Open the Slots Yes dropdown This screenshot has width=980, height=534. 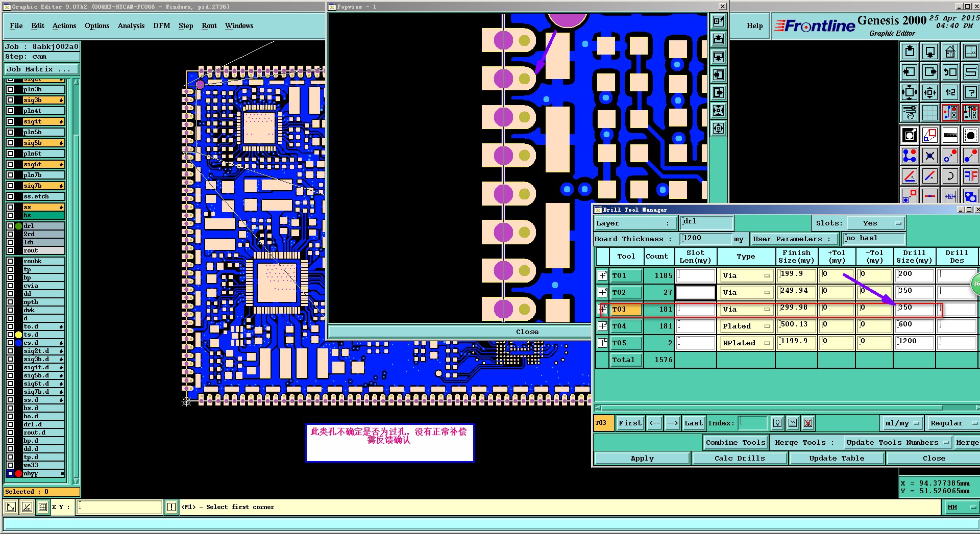tap(875, 223)
